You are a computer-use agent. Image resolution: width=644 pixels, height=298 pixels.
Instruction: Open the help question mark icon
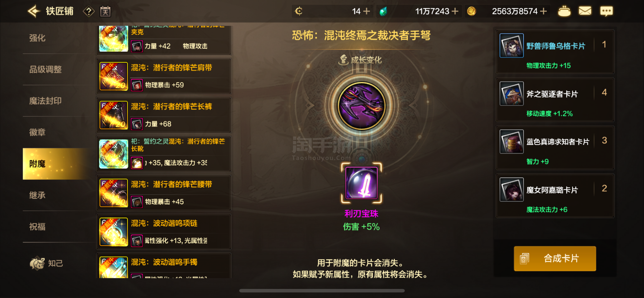(x=89, y=12)
